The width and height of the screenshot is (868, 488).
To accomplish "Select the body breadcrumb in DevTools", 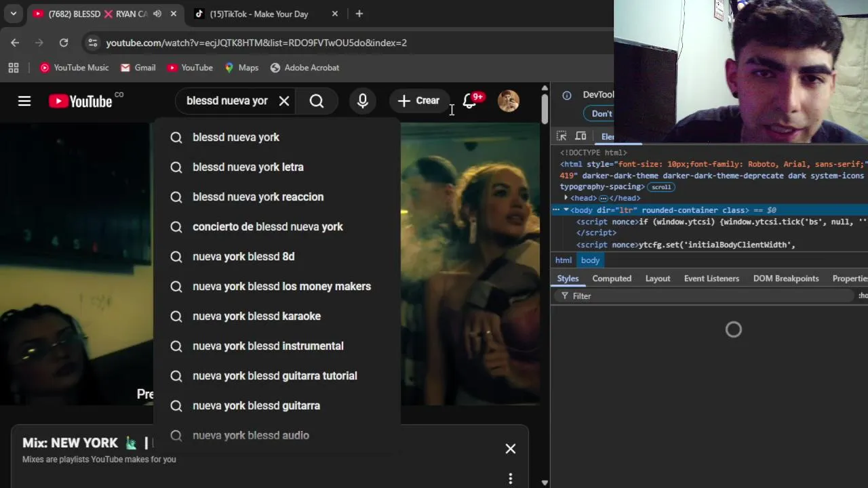I will pos(590,260).
